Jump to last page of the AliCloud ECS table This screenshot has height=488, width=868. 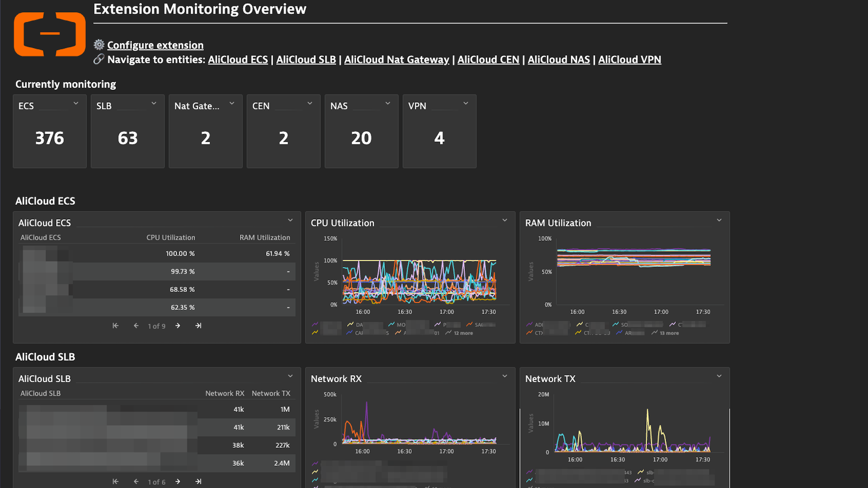tap(198, 325)
